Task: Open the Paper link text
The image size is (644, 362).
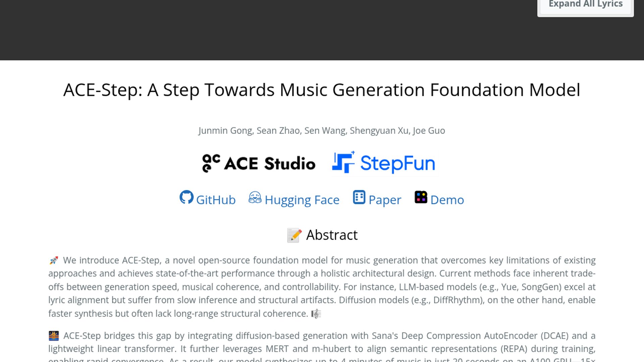Action: [385, 200]
